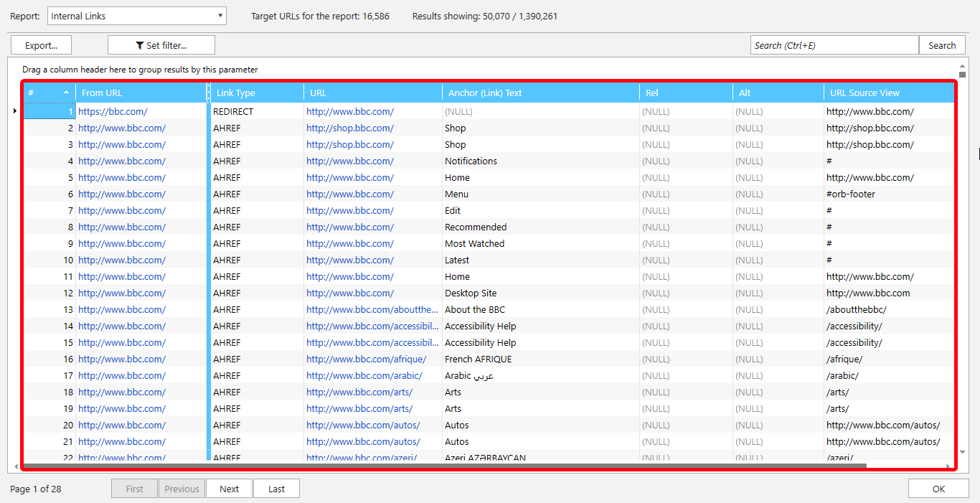Click the Rel column header
This screenshot has height=503, width=980.
(686, 93)
